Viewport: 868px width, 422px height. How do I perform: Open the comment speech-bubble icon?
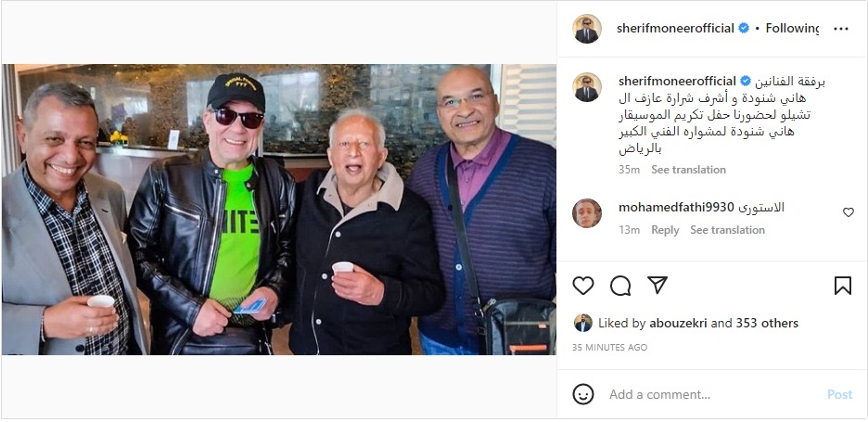coord(620,286)
